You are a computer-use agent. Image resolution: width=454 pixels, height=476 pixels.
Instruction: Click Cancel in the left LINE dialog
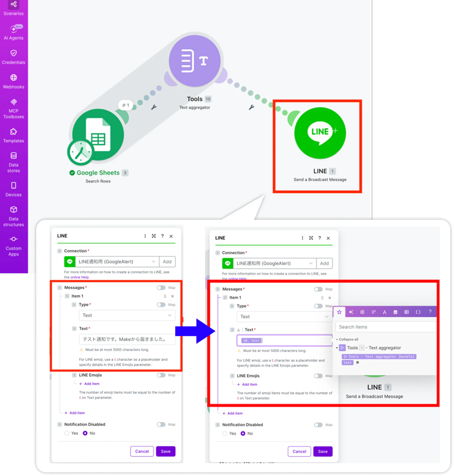142,452
